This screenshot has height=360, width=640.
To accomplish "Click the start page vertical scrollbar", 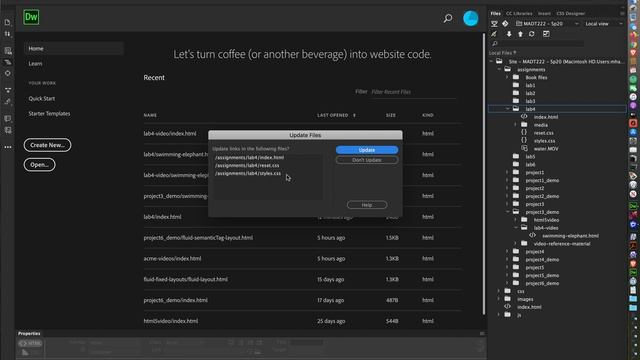I will tap(484, 173).
